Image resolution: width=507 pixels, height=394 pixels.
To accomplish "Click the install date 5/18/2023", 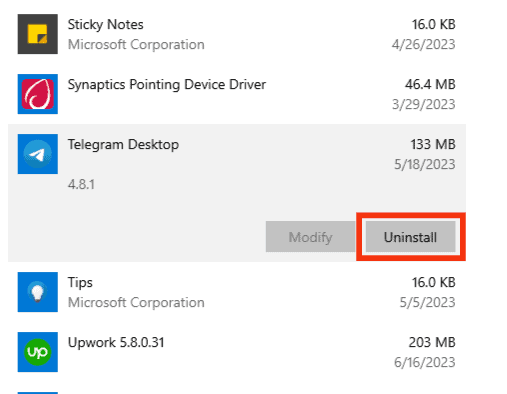I will coord(425,164).
